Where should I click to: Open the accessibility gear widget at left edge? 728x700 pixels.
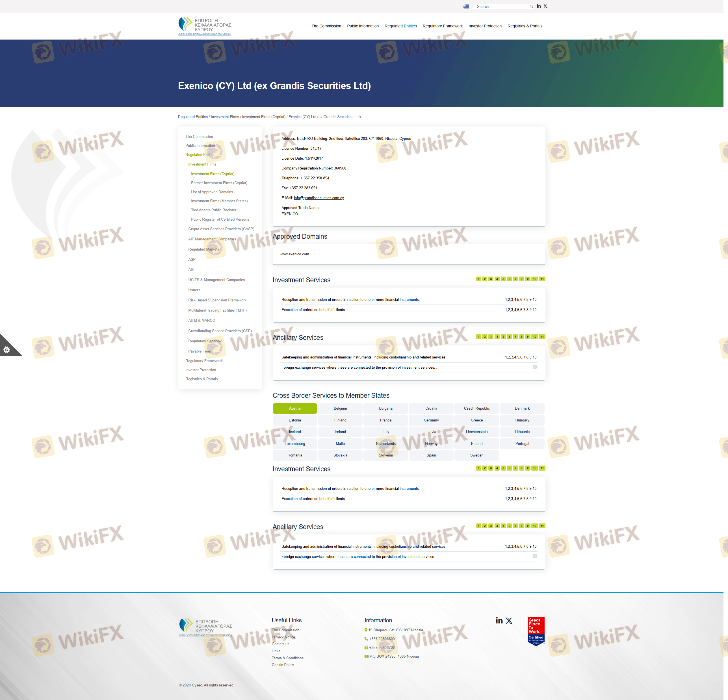[7, 349]
